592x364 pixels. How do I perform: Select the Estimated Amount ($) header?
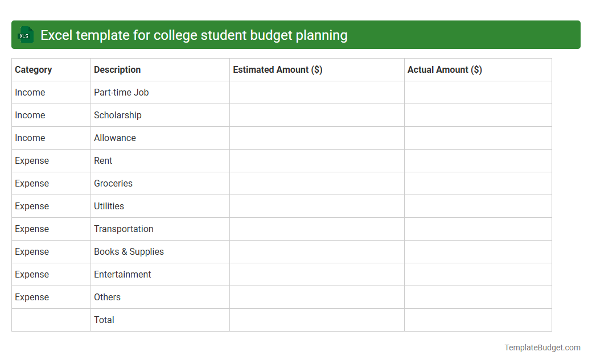coord(277,69)
